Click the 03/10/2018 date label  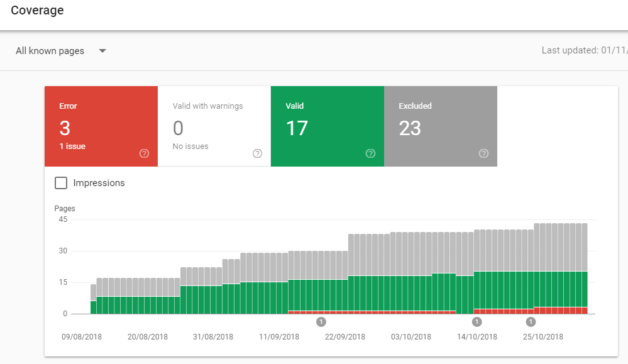point(411,337)
